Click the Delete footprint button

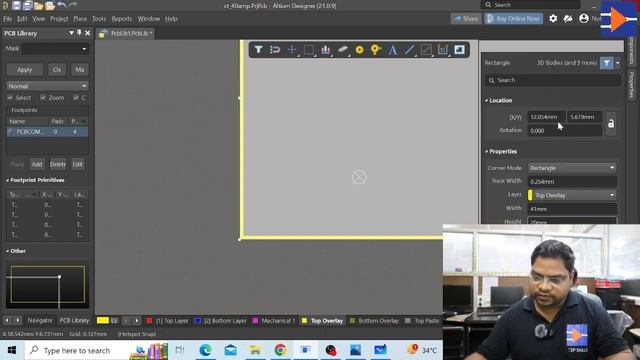58,164
